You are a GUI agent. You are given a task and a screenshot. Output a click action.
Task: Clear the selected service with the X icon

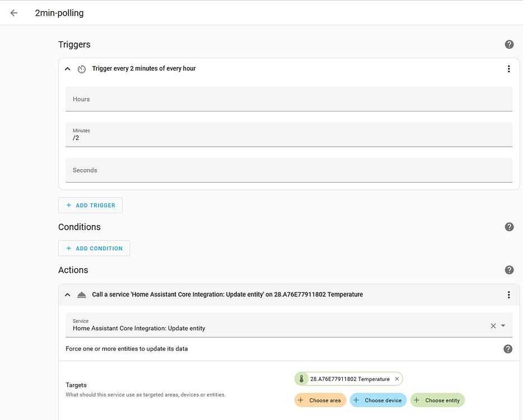(x=493, y=325)
